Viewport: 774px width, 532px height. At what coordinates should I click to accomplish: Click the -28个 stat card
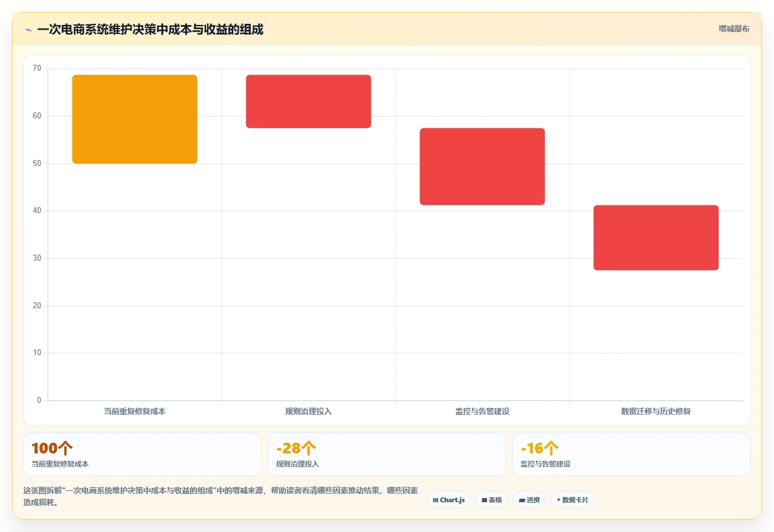tap(387, 454)
